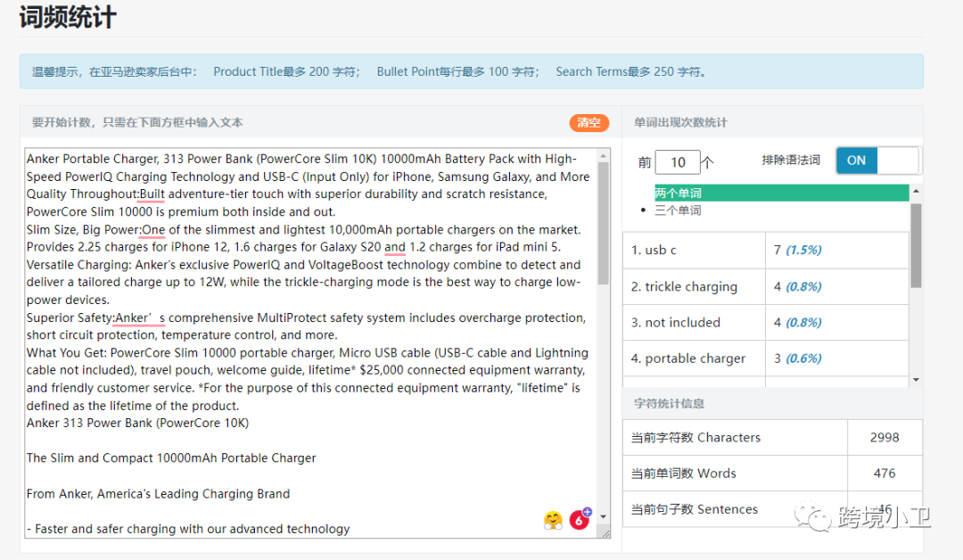The image size is (963, 560).
Task: Select the 三个单词 option
Action: click(x=678, y=210)
